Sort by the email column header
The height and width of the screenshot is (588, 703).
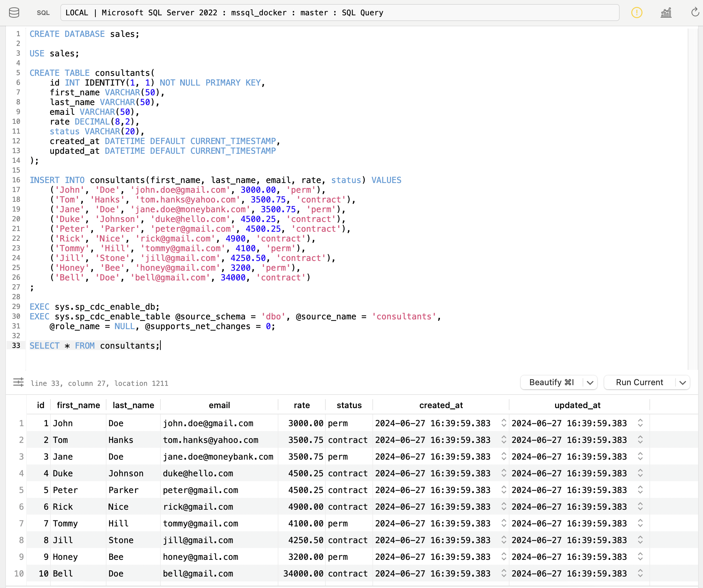click(219, 405)
